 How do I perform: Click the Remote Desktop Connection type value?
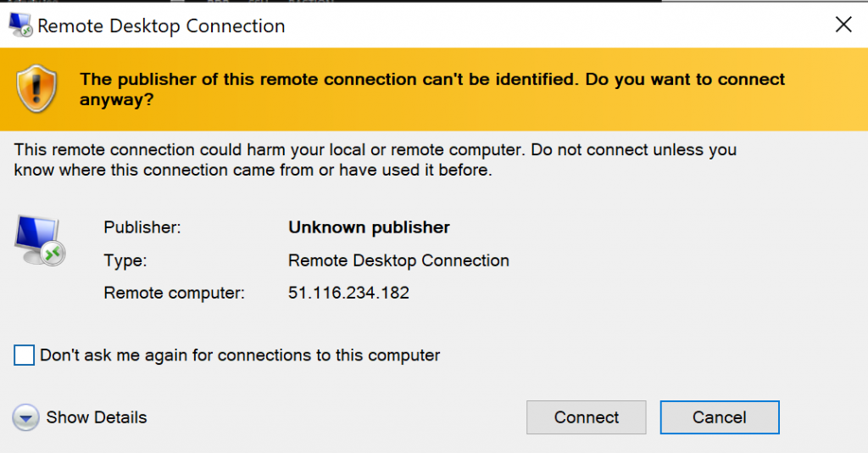point(398,260)
